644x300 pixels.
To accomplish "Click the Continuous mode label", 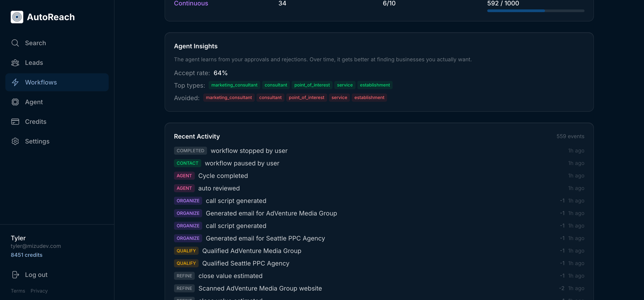I will pyautogui.click(x=191, y=3).
